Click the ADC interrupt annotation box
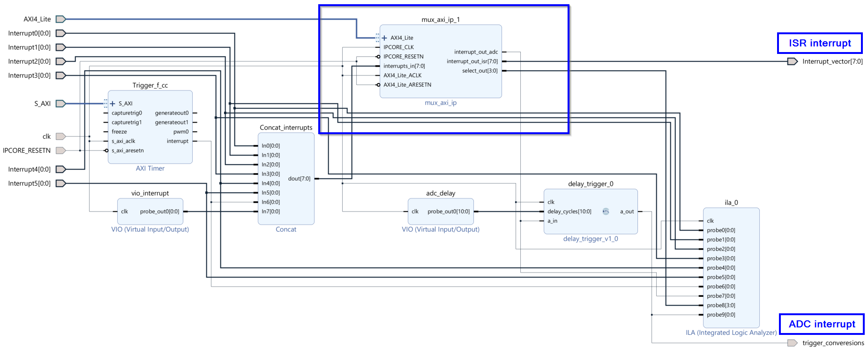This screenshot has height=356, width=868. [x=821, y=324]
